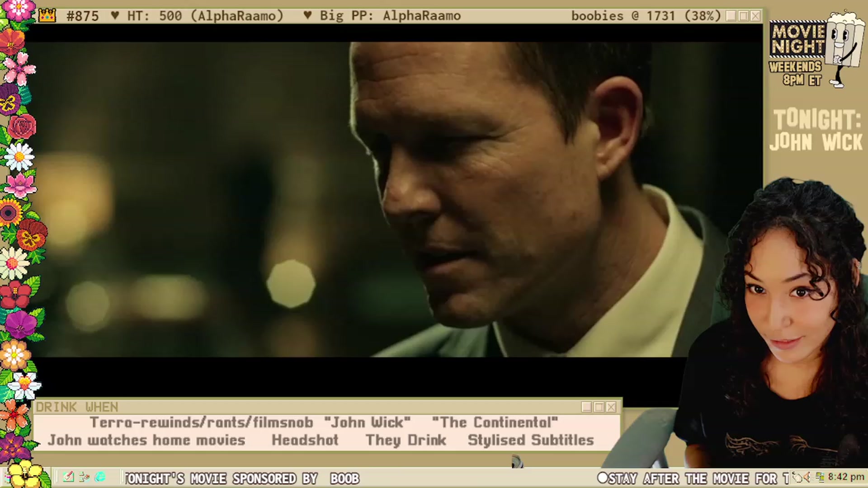868x488 pixels.
Task: Click the "Terra-rewinds/rants/filmsnob" drink rule
Action: (x=201, y=422)
